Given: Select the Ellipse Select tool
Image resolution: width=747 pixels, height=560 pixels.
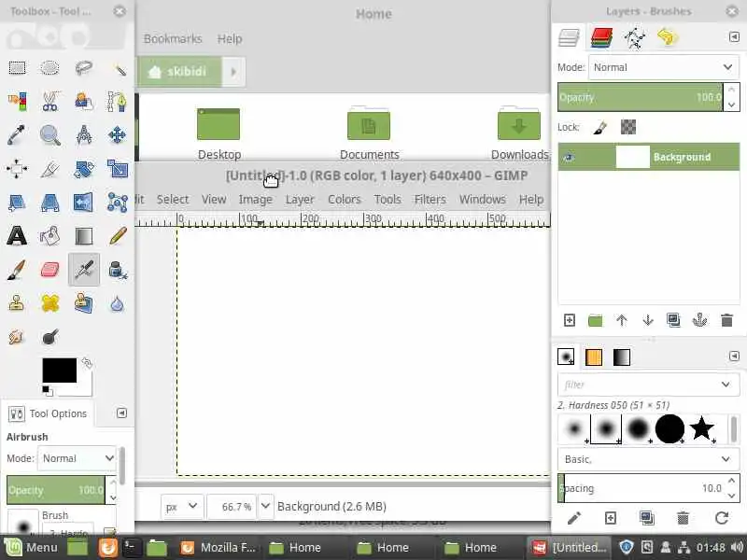Looking at the screenshot, I should [49, 68].
